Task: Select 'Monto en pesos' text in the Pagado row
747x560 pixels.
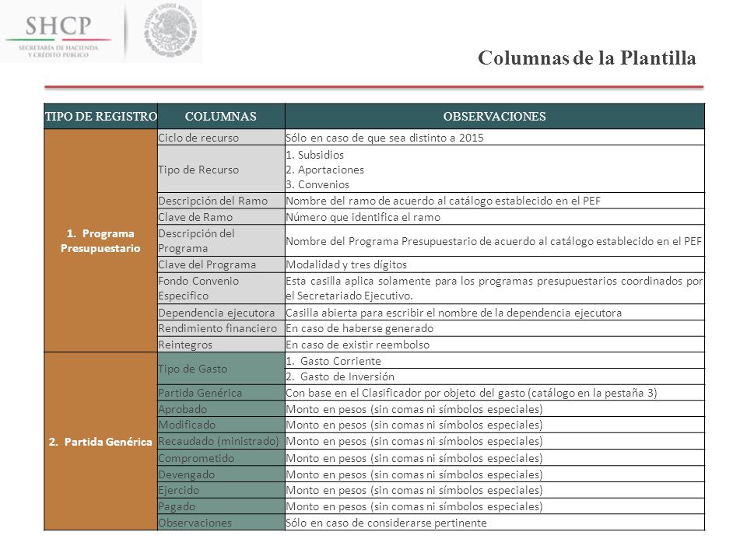Action: [x=414, y=506]
